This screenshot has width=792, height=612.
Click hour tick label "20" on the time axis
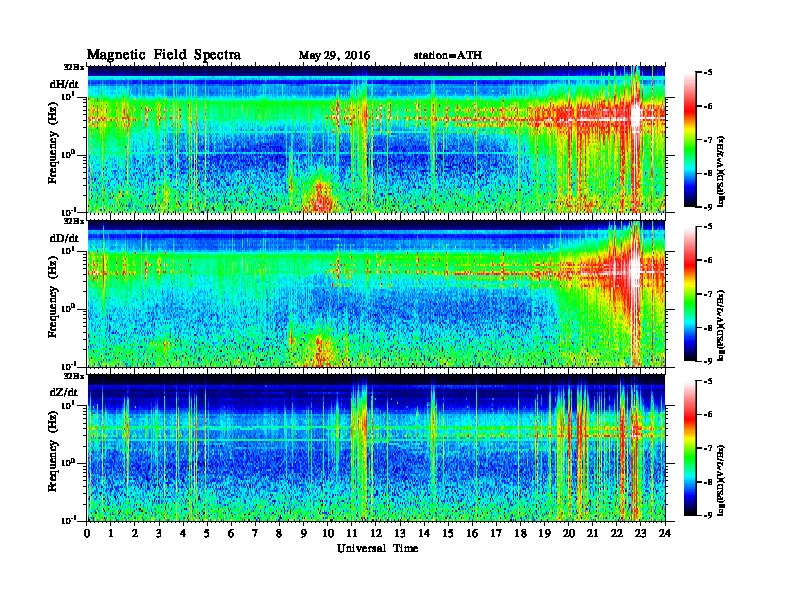click(569, 533)
